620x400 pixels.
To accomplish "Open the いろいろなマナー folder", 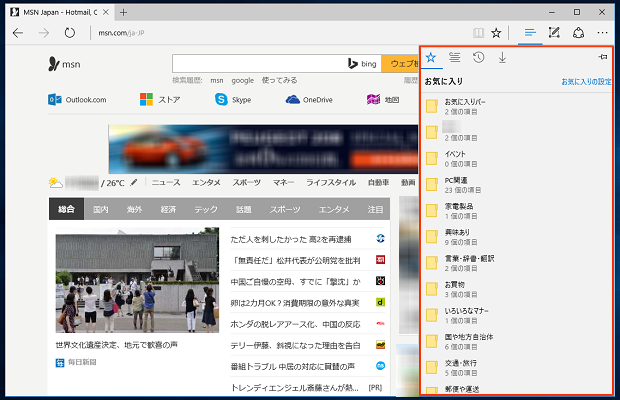I will tap(516, 315).
